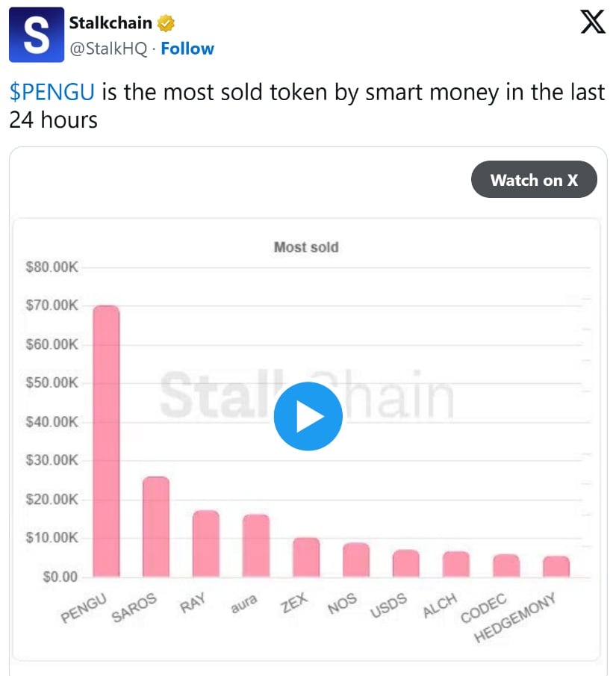Click the Stalkchain profile avatar
This screenshot has height=676, width=616.
click(x=36, y=35)
